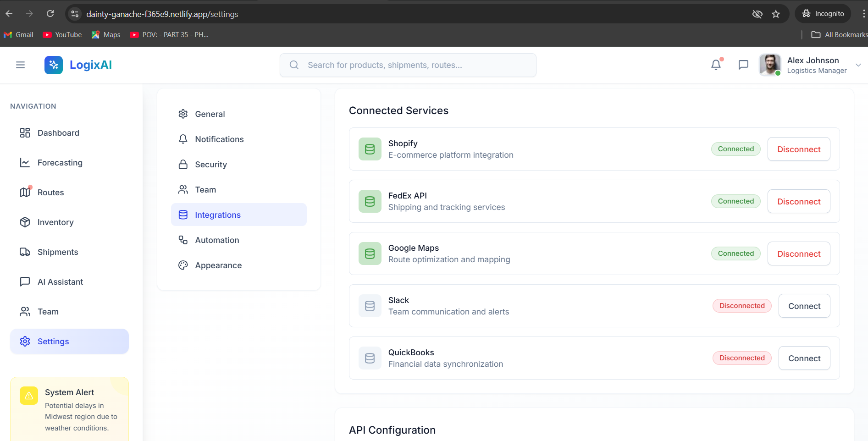Viewport: 868px width, 441px height.
Task: Disconnect Google Maps integration
Action: (x=799, y=254)
